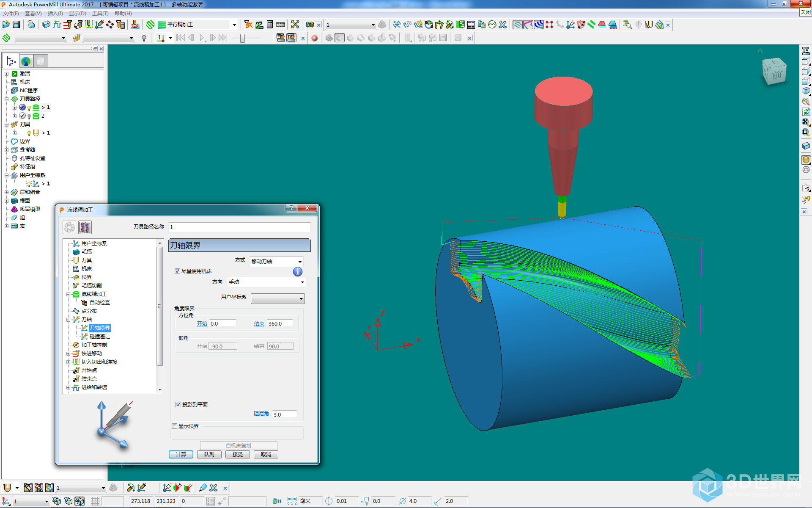Expand 快进移动 node in dialog tree
Viewport: 812px width, 508px height.
68,353
